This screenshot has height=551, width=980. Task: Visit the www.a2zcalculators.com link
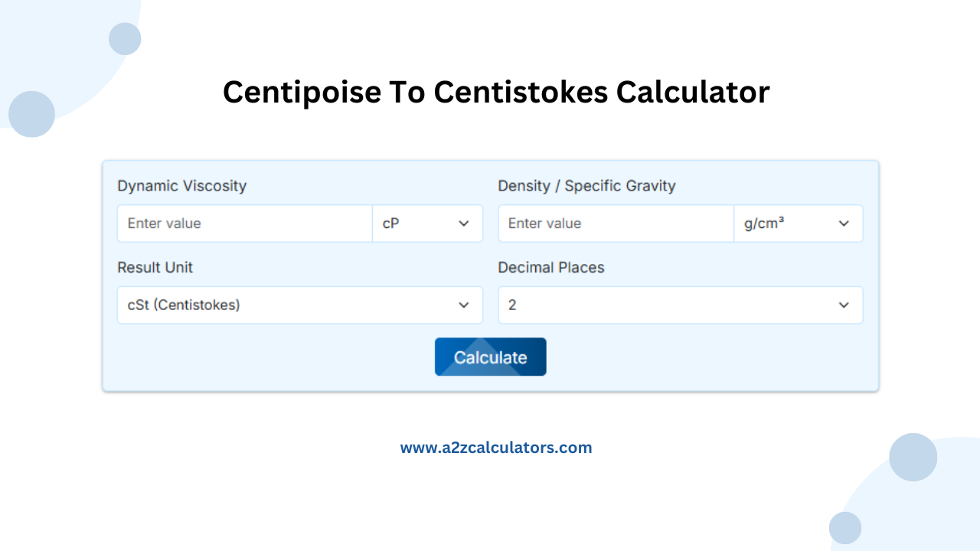point(496,447)
